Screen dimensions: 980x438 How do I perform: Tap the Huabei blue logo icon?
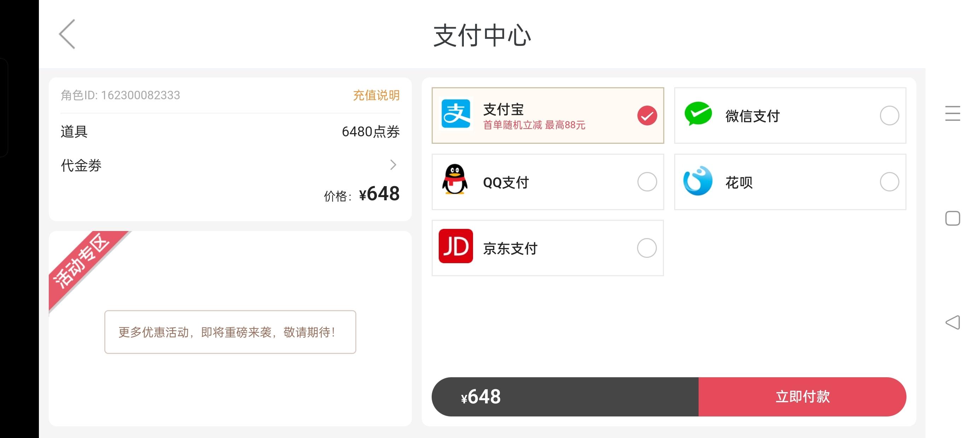[x=698, y=181]
